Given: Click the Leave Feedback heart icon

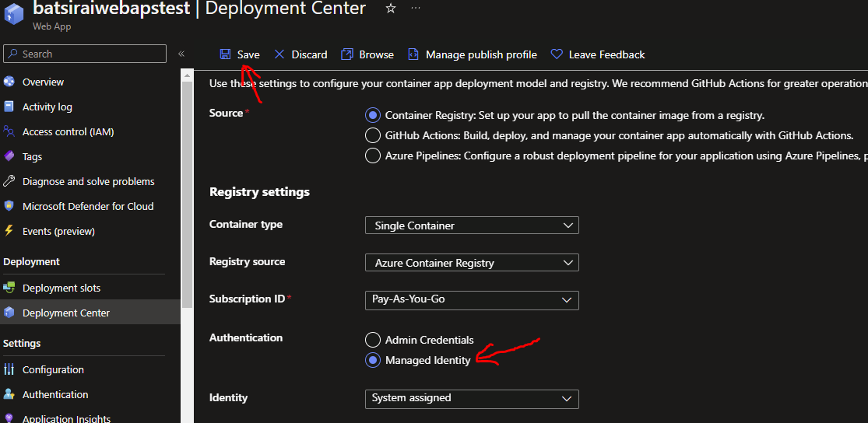Looking at the screenshot, I should click(557, 54).
